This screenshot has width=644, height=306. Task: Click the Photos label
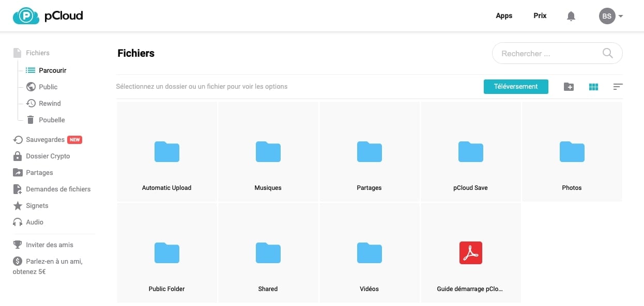pos(572,188)
